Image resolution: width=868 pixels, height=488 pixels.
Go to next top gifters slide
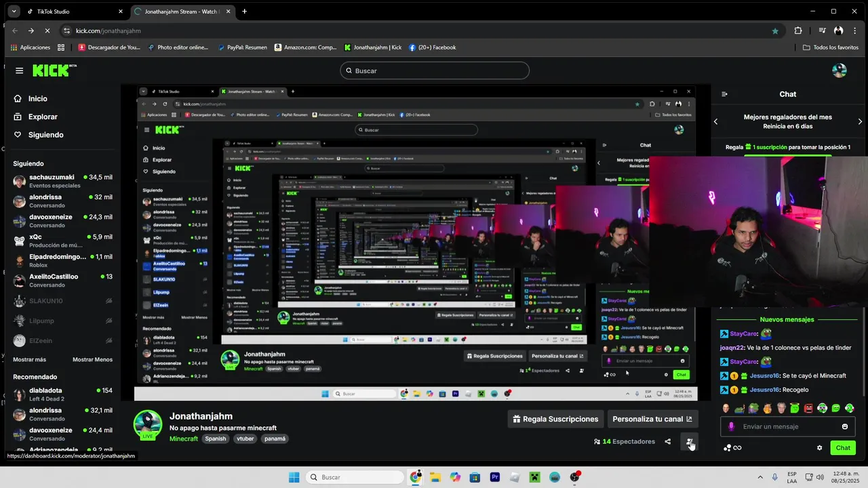point(860,121)
